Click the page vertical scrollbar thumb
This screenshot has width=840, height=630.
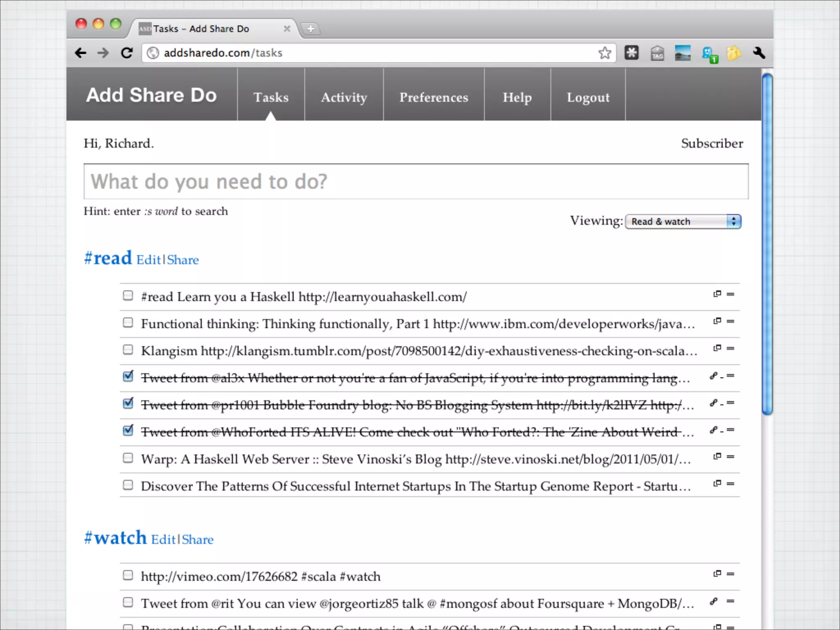pos(767,244)
